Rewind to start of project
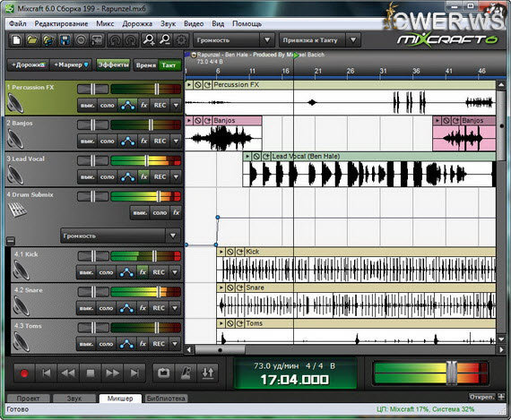Viewport: 511px width, 420px height. tap(46, 373)
